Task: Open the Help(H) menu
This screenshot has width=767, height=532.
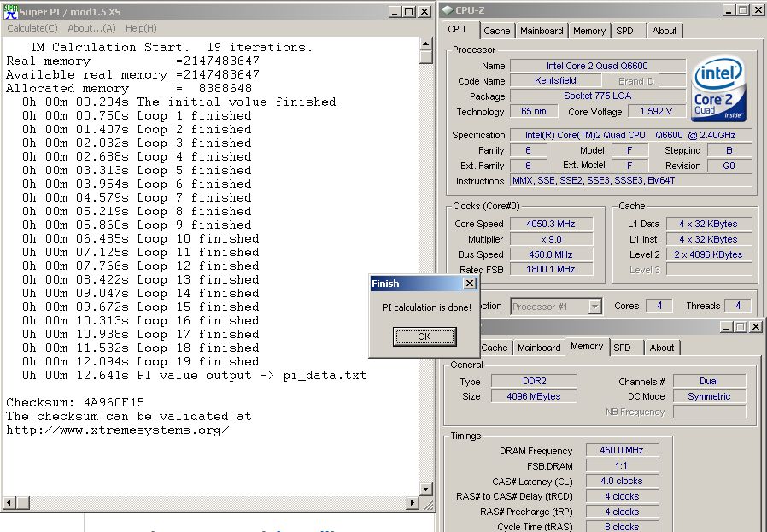Action: pyautogui.click(x=141, y=28)
